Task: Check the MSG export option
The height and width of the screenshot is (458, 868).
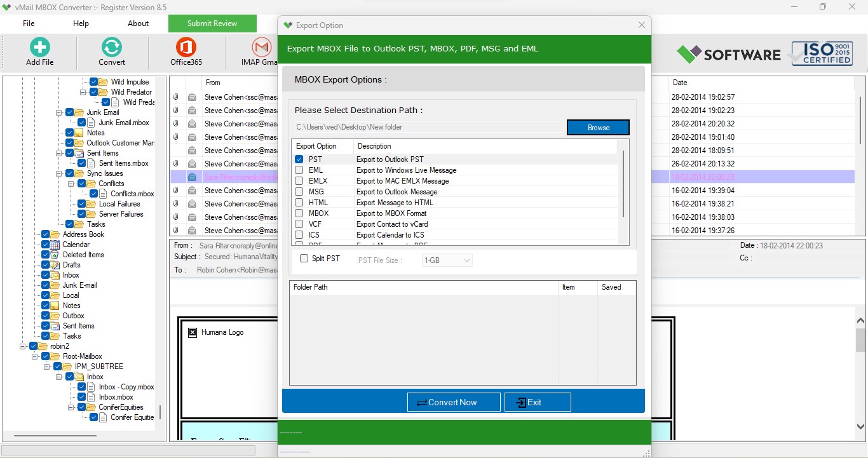Action: coord(299,192)
